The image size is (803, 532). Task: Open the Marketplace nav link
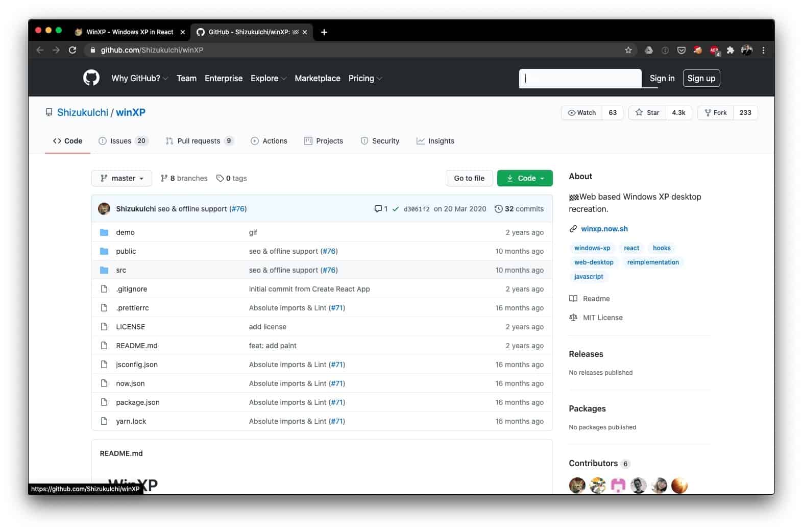click(x=318, y=78)
